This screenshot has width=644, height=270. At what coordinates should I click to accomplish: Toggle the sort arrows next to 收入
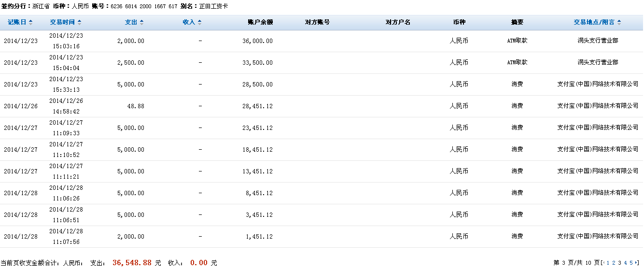(x=200, y=22)
